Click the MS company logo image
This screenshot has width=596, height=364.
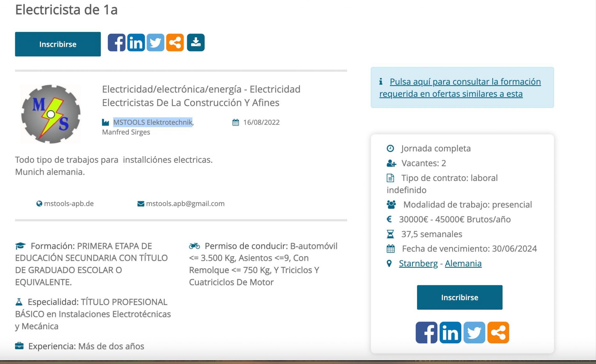(x=51, y=114)
